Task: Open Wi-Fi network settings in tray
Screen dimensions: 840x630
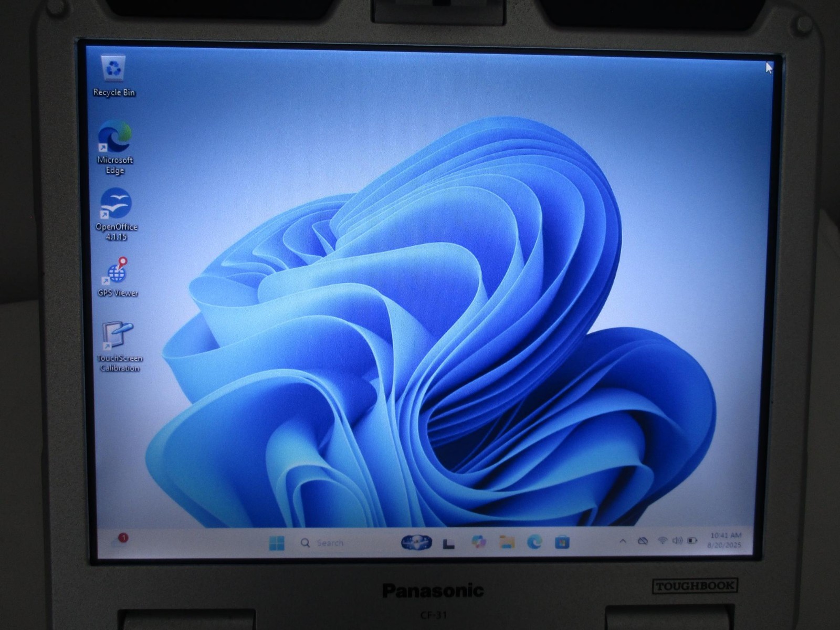Action: click(663, 540)
